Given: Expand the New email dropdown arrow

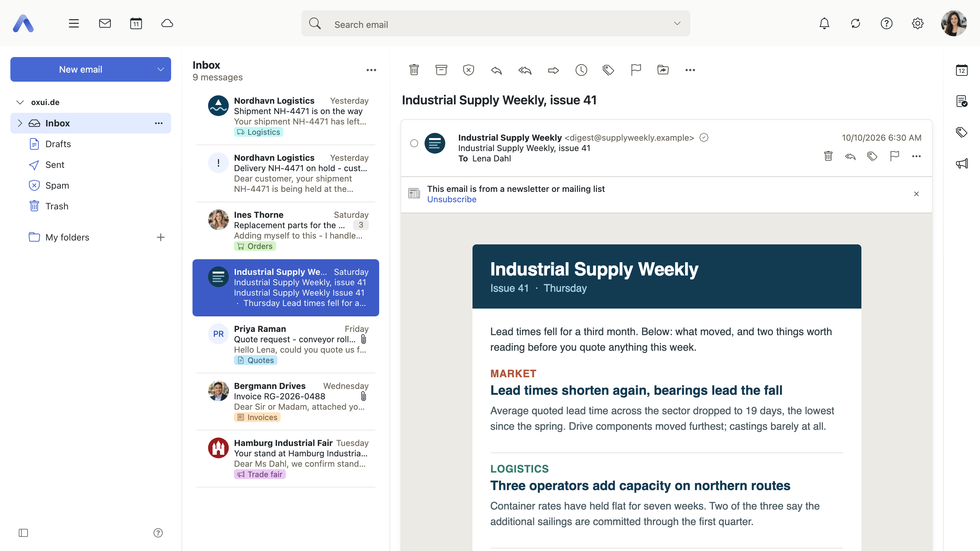Looking at the screenshot, I should pos(160,70).
